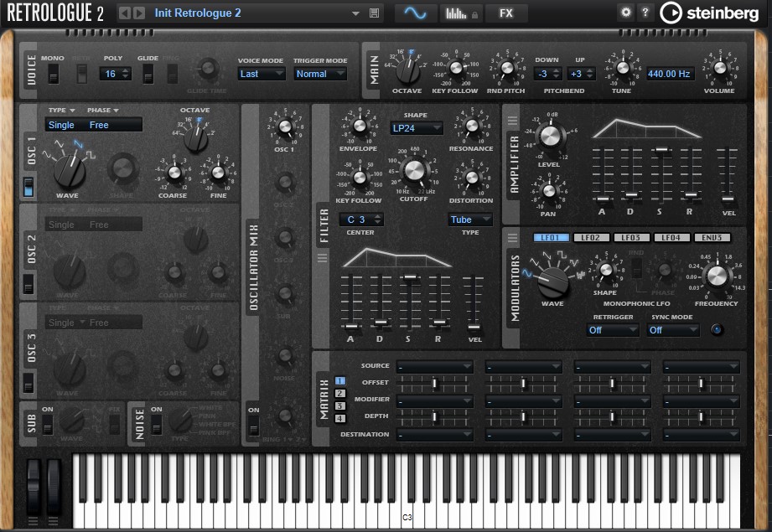Open the LFO Sync Mode dropdown

(673, 330)
